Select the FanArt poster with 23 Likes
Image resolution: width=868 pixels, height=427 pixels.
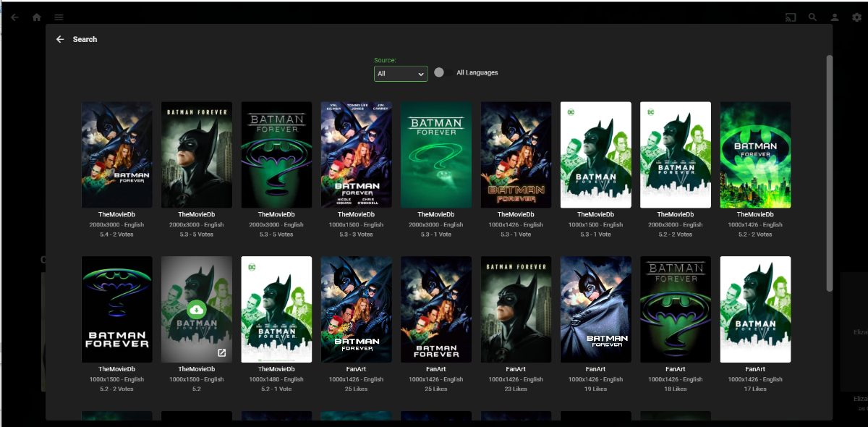(x=516, y=310)
